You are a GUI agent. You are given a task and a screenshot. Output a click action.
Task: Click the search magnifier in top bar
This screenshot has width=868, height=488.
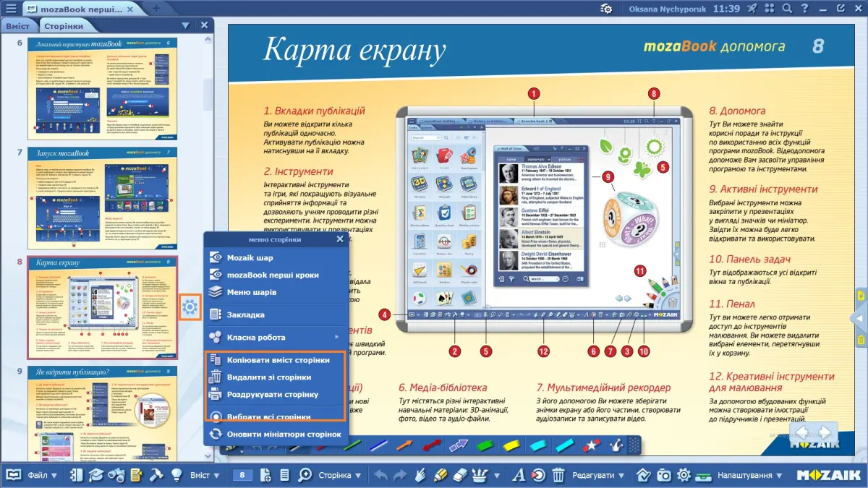(788, 9)
